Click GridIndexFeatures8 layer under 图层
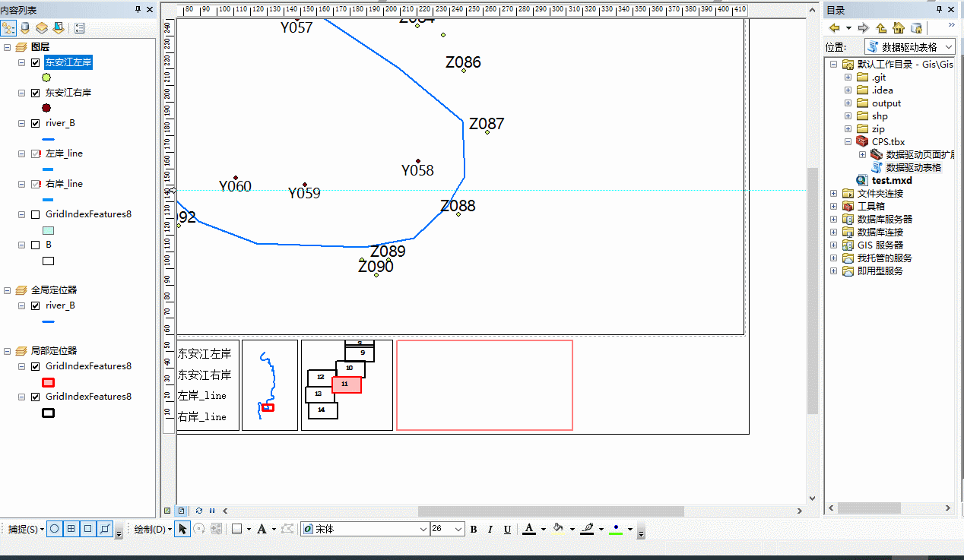This screenshot has height=560, width=964. 88,214
